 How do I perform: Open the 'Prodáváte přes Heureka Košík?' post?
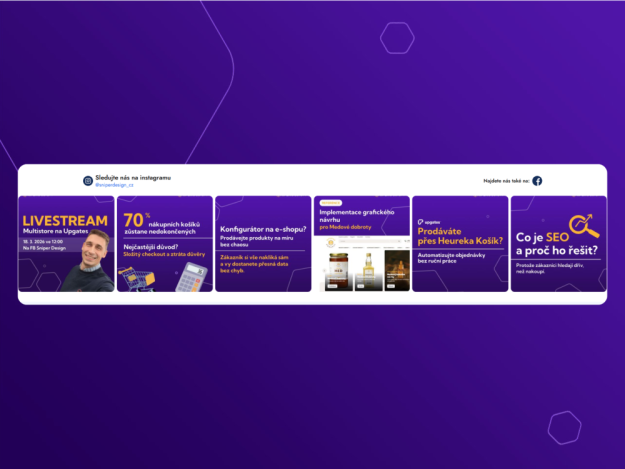(x=459, y=244)
